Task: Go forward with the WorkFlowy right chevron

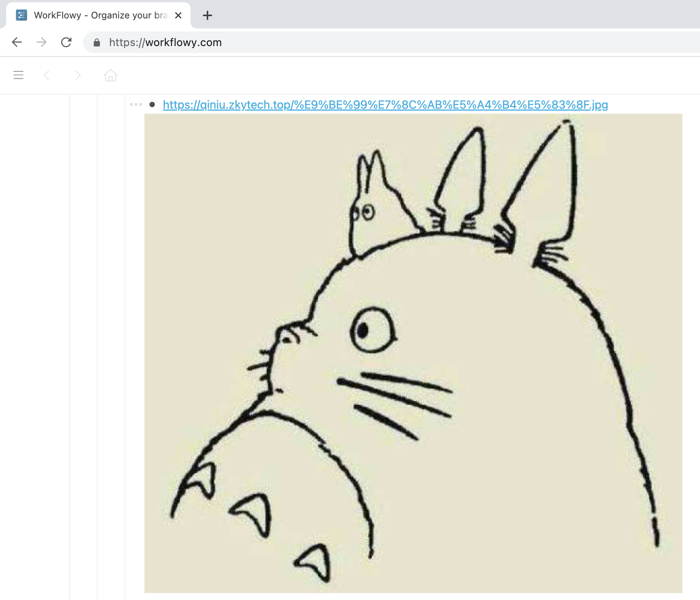Action: click(78, 75)
